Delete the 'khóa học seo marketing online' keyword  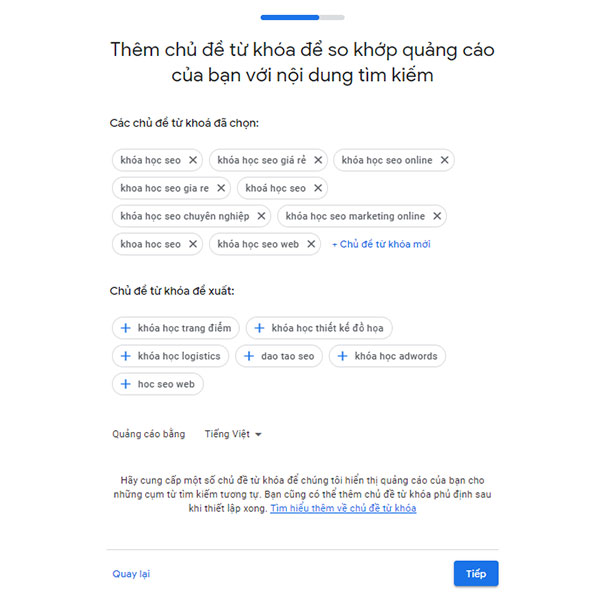click(437, 216)
